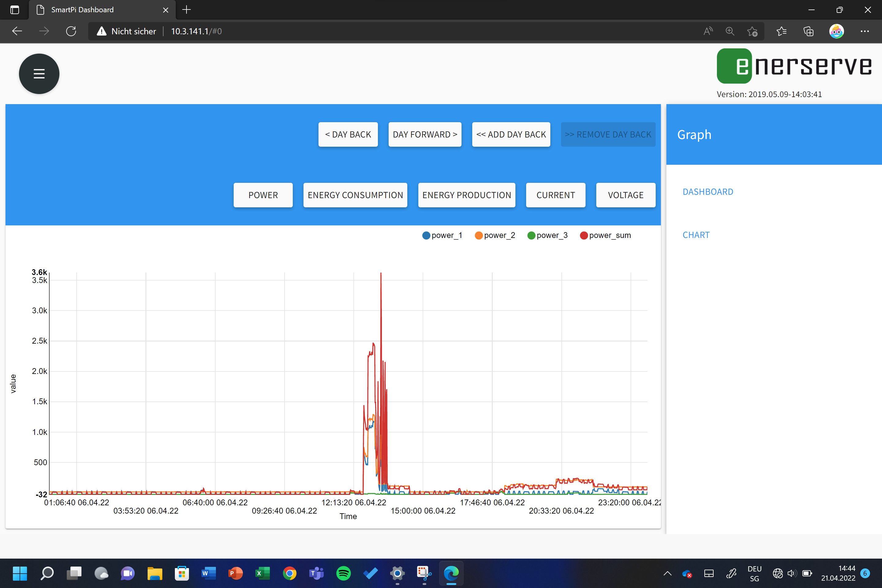Click power_3 green legend color dot

click(x=531, y=236)
